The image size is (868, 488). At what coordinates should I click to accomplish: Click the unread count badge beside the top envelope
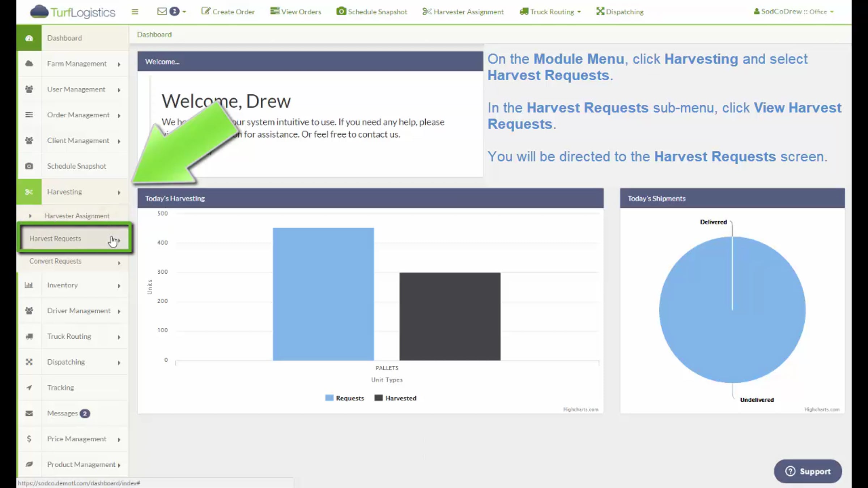(174, 12)
